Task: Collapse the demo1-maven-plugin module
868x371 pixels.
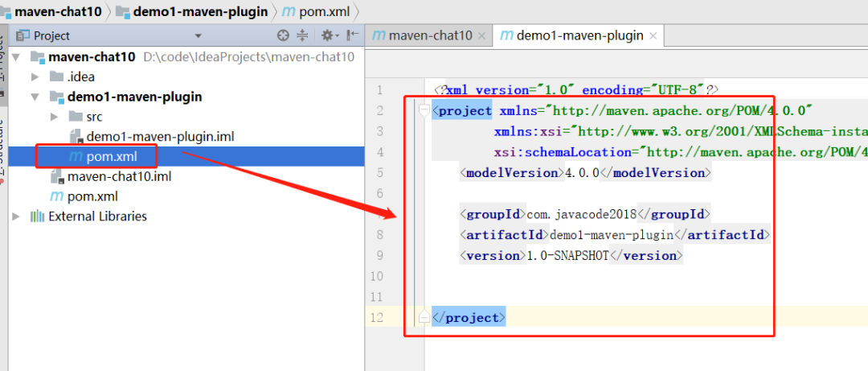Action: [35, 97]
